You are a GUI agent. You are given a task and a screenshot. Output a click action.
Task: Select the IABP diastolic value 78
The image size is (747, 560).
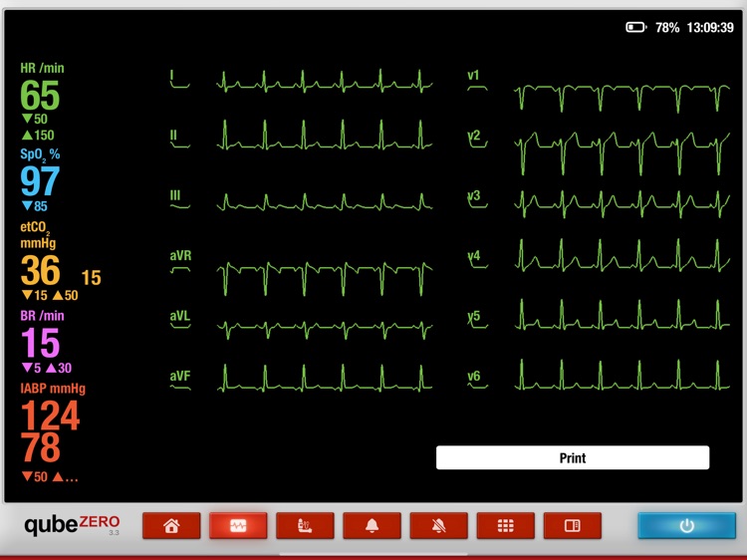tap(41, 447)
